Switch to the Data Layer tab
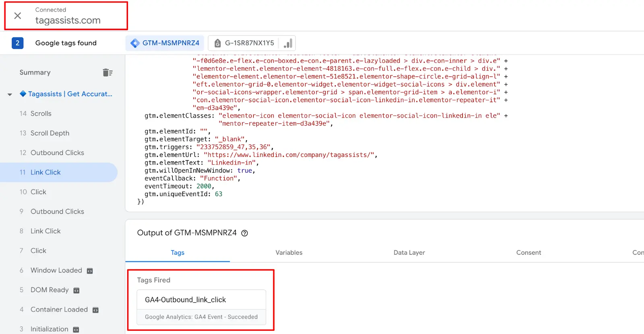Viewport: 644px width, 334px height. (409, 253)
